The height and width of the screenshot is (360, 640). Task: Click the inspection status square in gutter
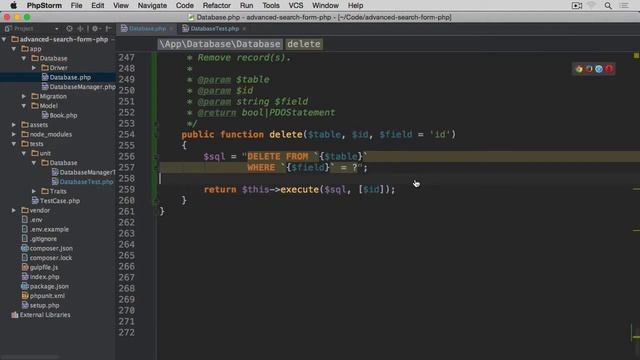[636, 56]
